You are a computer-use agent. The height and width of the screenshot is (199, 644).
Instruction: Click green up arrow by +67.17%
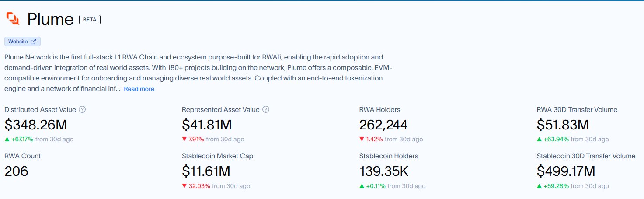click(7, 139)
